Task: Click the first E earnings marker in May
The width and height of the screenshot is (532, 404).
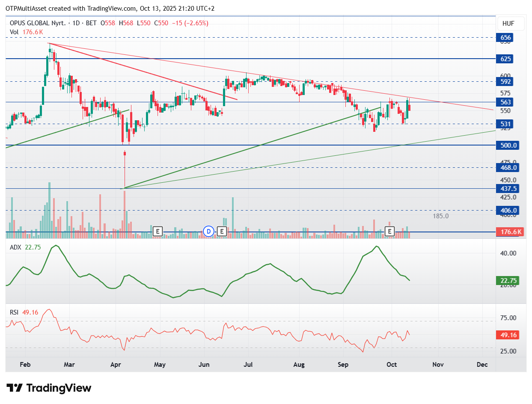Action: (158, 232)
